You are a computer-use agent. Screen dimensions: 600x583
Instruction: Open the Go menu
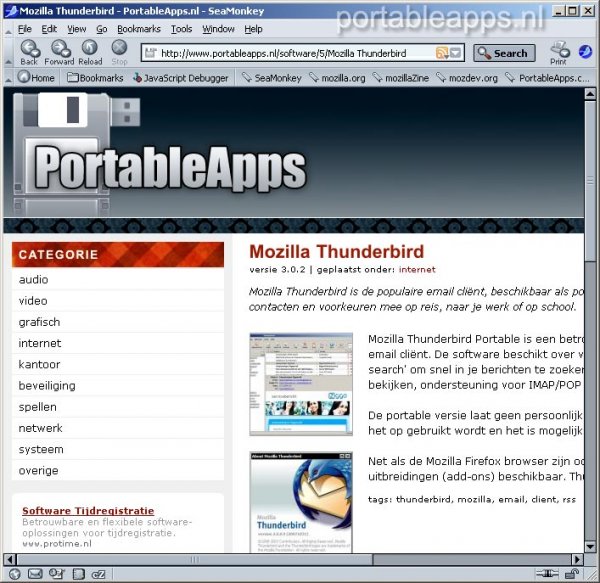click(101, 29)
